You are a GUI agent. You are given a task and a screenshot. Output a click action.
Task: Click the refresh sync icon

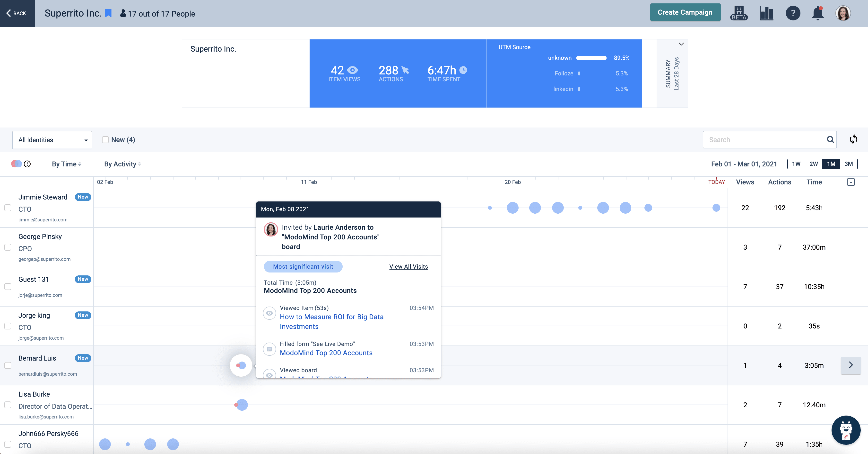click(x=853, y=139)
